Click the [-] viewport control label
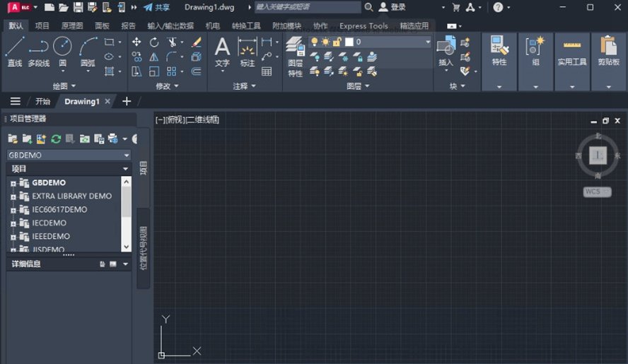The height and width of the screenshot is (364, 628). coord(160,119)
